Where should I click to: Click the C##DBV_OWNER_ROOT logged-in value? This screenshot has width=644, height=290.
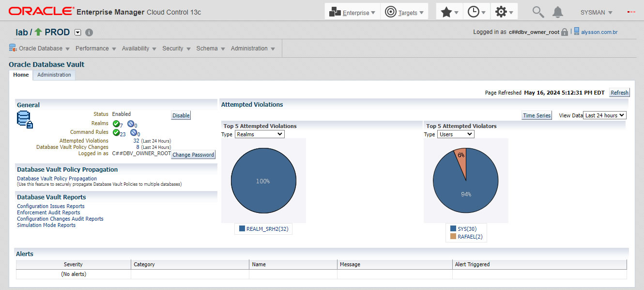(x=141, y=153)
